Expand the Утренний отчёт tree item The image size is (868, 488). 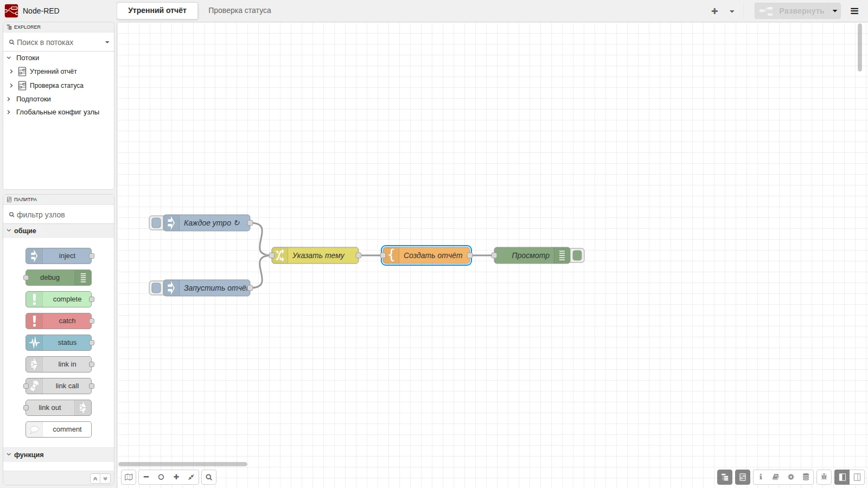[11, 72]
